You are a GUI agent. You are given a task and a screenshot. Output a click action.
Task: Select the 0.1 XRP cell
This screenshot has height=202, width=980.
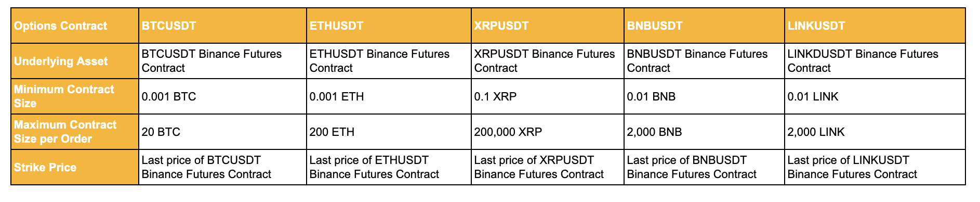548,96
